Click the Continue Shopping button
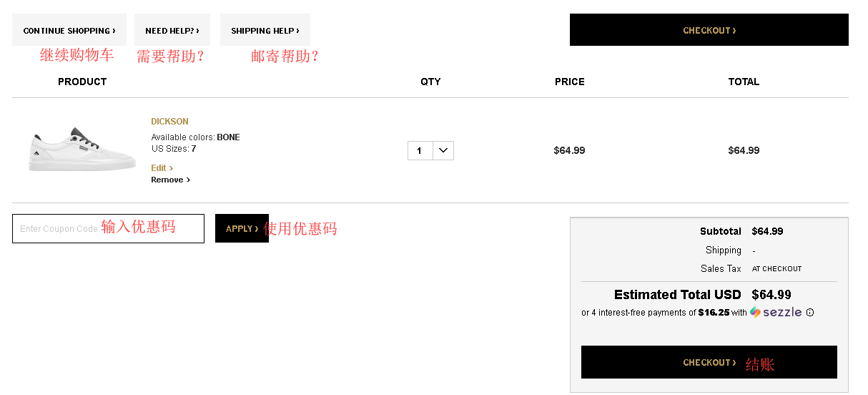 click(69, 30)
